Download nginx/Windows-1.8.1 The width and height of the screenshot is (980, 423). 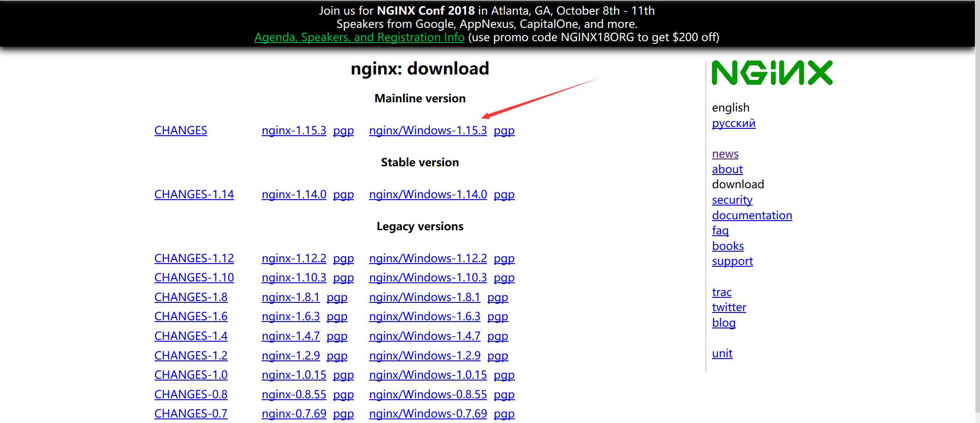coord(425,297)
